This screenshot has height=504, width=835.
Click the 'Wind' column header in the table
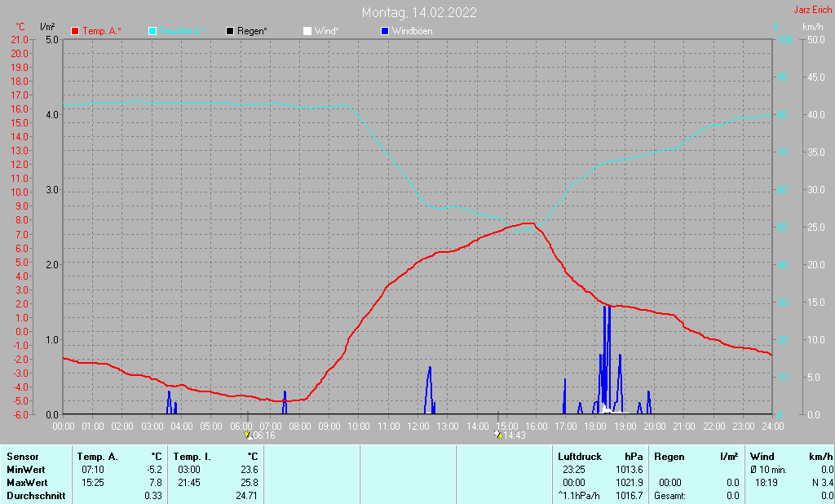tap(762, 457)
